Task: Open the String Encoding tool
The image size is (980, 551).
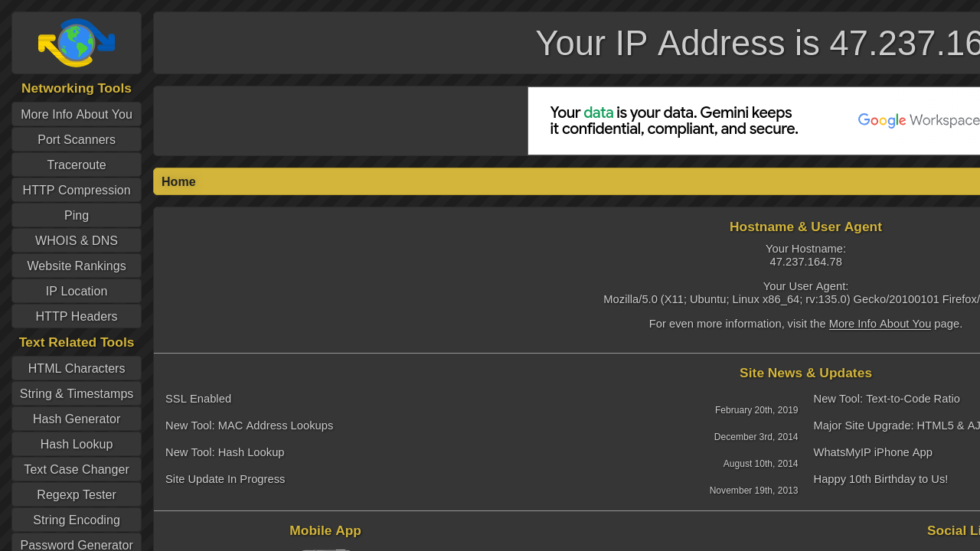Action: tap(77, 520)
